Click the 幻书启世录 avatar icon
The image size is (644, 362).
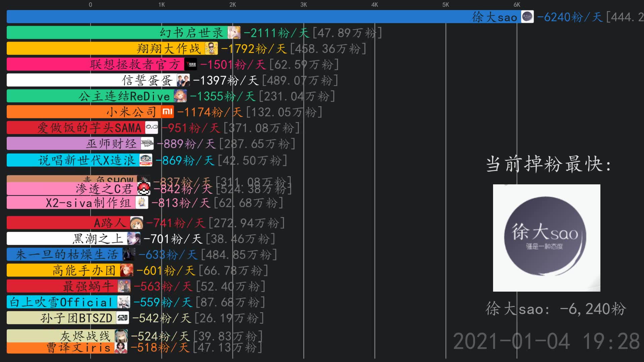(x=234, y=33)
